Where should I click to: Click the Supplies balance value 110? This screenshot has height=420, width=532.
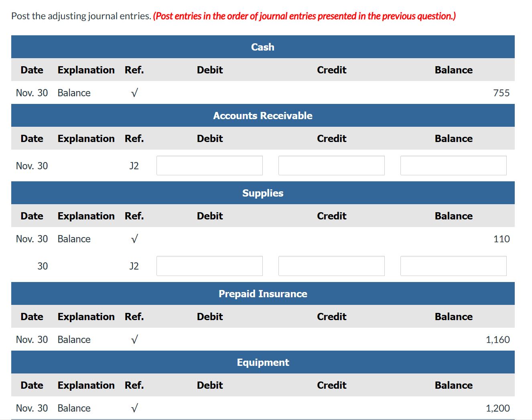[501, 239]
